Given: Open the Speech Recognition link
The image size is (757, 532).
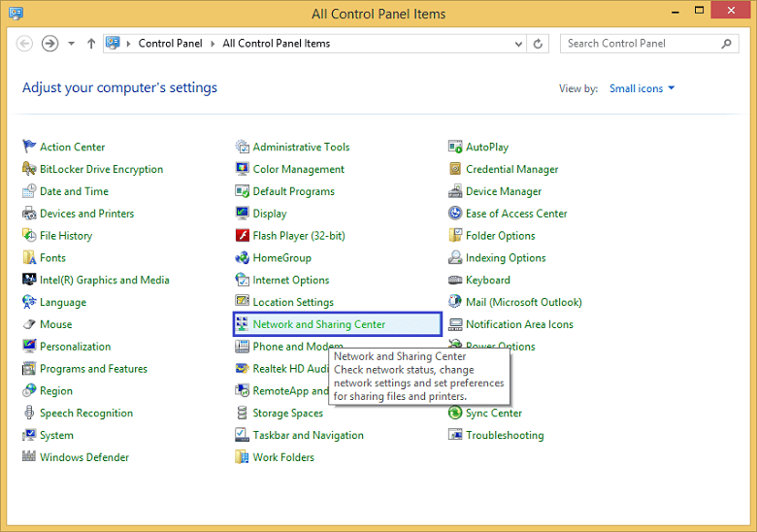Looking at the screenshot, I should tap(86, 413).
